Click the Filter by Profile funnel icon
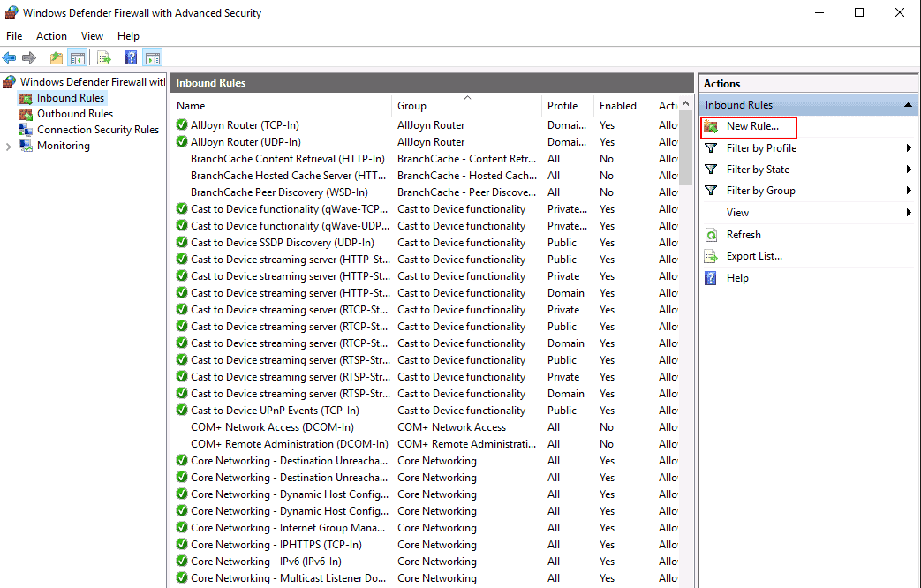The width and height of the screenshot is (921, 588). (711, 148)
